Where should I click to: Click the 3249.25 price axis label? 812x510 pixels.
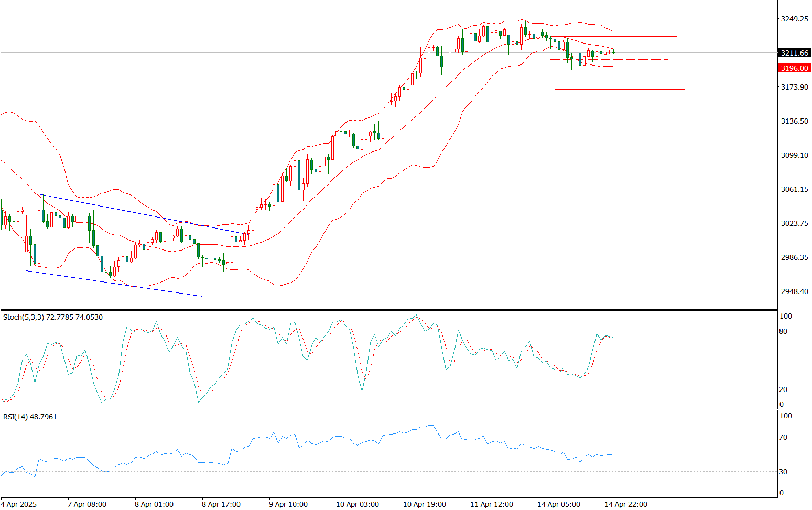(794, 19)
